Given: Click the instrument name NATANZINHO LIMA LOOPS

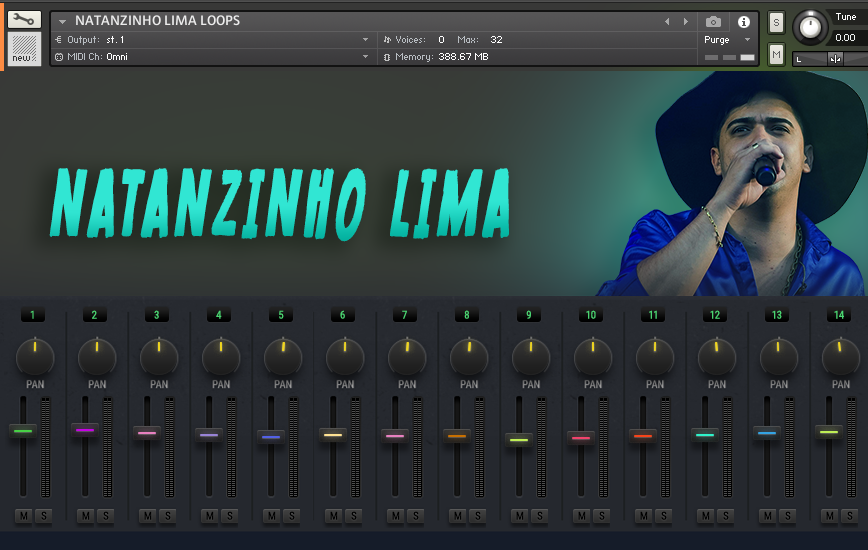Looking at the screenshot, I should click(x=157, y=20).
